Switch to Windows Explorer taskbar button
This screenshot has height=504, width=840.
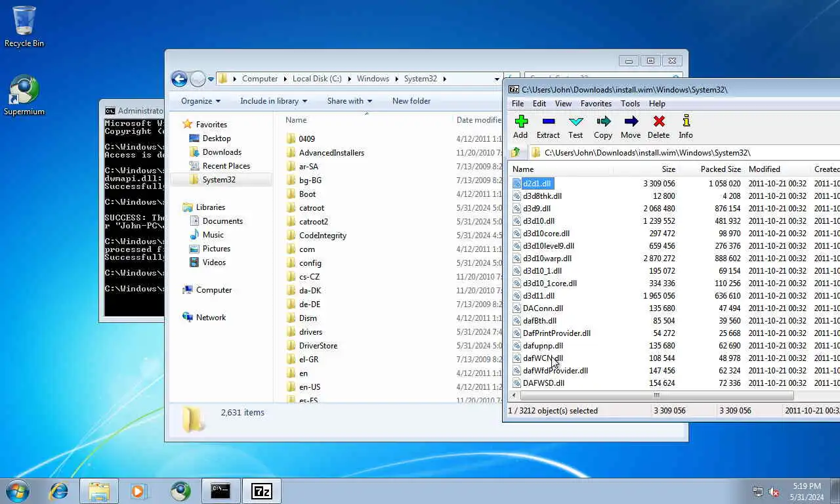tap(99, 491)
